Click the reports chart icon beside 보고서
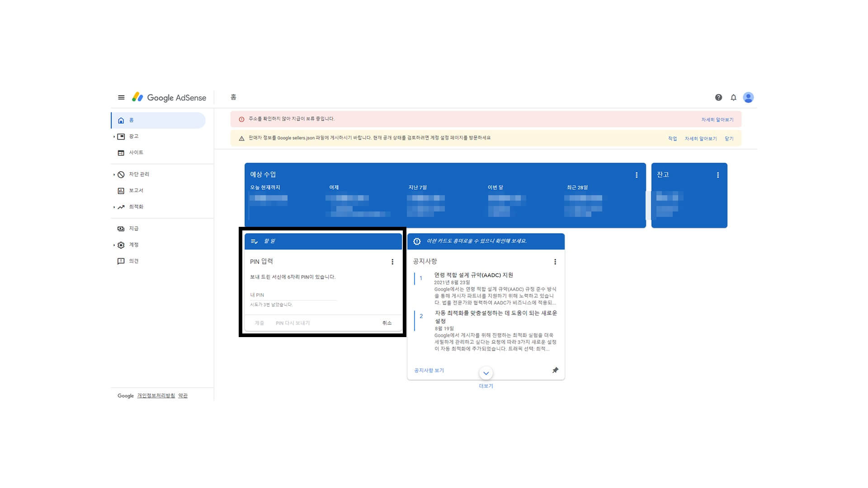This screenshot has width=868, height=488. pyautogui.click(x=121, y=191)
